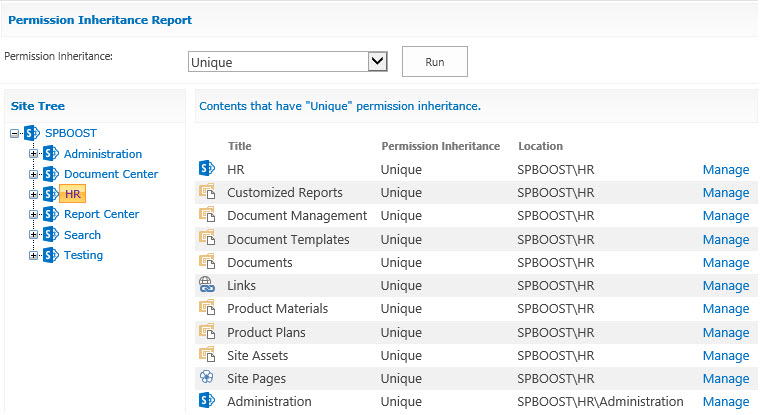Click the Title column header

(x=240, y=146)
